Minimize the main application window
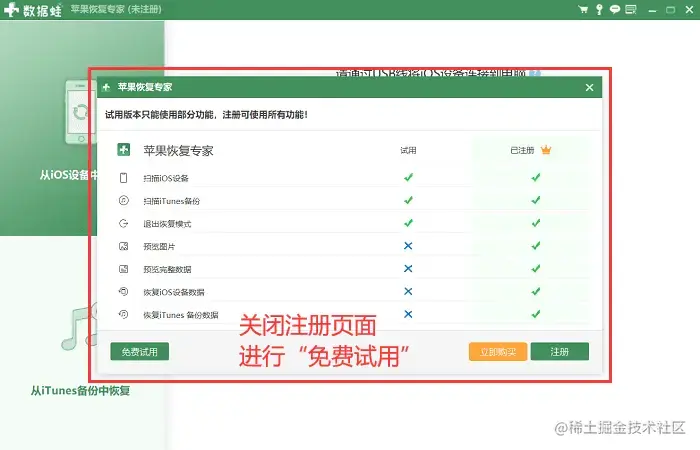This screenshot has height=450, width=700. [652, 10]
